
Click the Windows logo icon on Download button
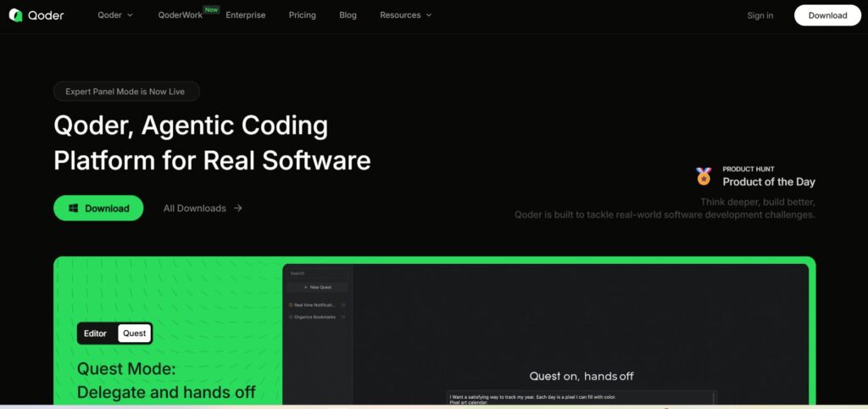click(73, 209)
